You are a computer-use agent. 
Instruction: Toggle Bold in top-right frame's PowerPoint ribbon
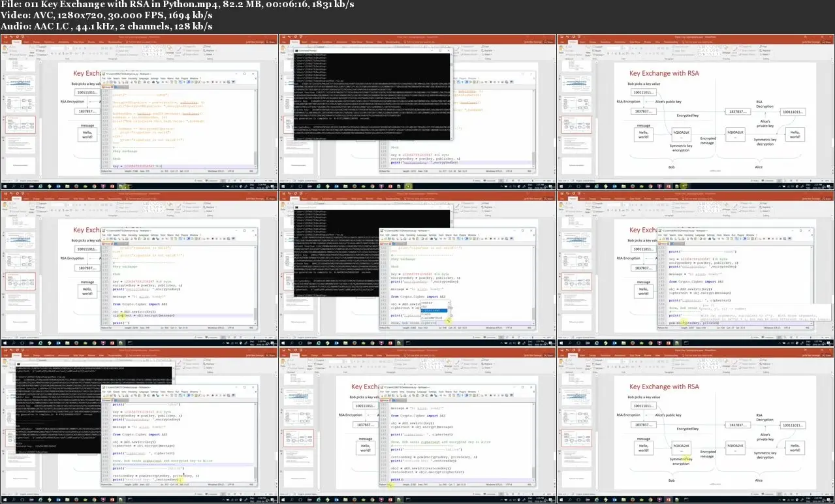[x=608, y=54]
